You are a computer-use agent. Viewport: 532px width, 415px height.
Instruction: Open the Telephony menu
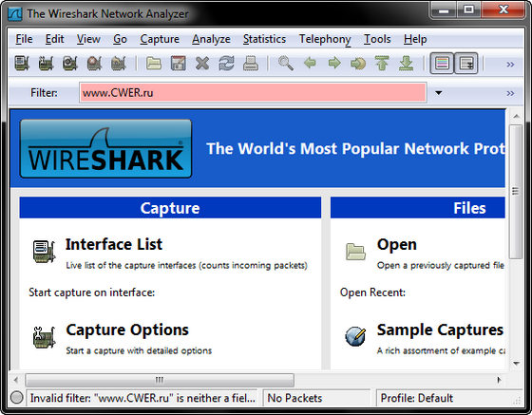[x=325, y=39]
